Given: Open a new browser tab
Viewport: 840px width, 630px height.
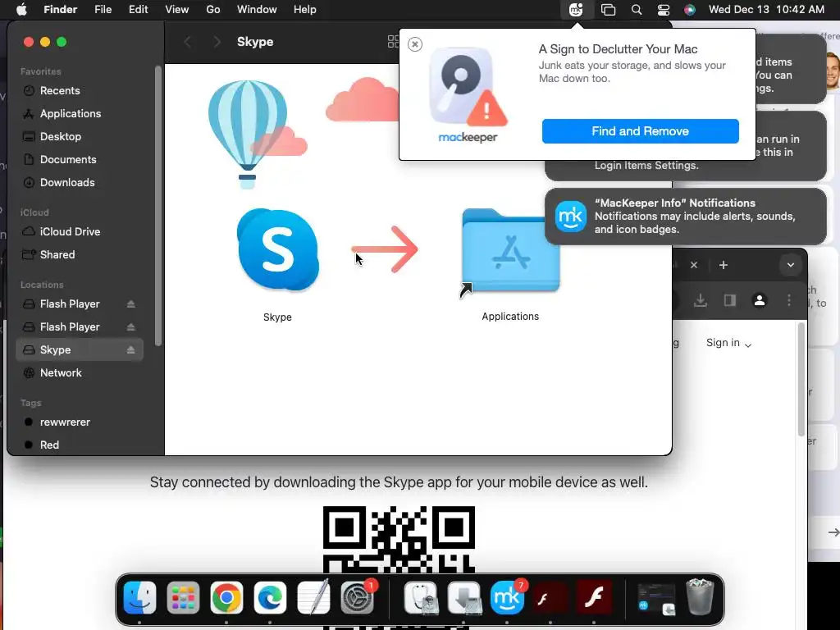Looking at the screenshot, I should (724, 265).
